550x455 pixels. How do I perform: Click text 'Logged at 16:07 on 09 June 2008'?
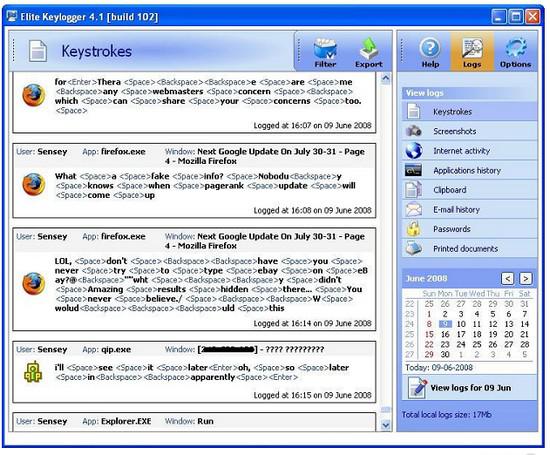pyautogui.click(x=312, y=126)
